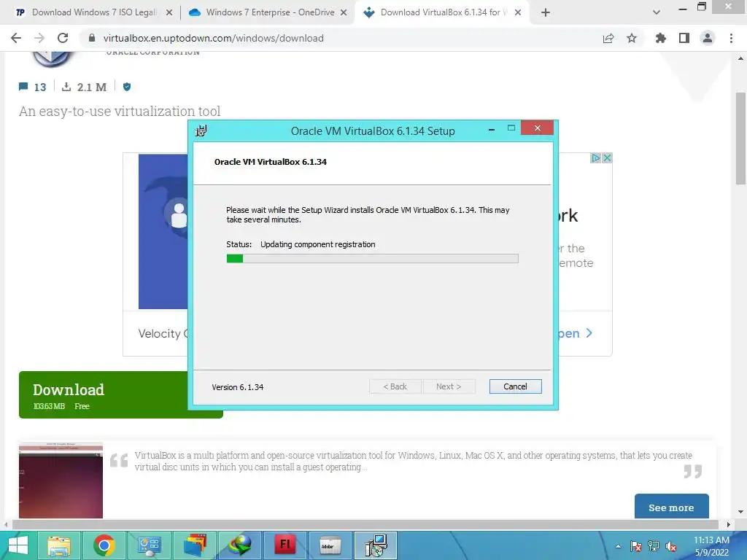Close the Download VirtualBox tab
This screenshot has width=747, height=560.
pyautogui.click(x=518, y=12)
